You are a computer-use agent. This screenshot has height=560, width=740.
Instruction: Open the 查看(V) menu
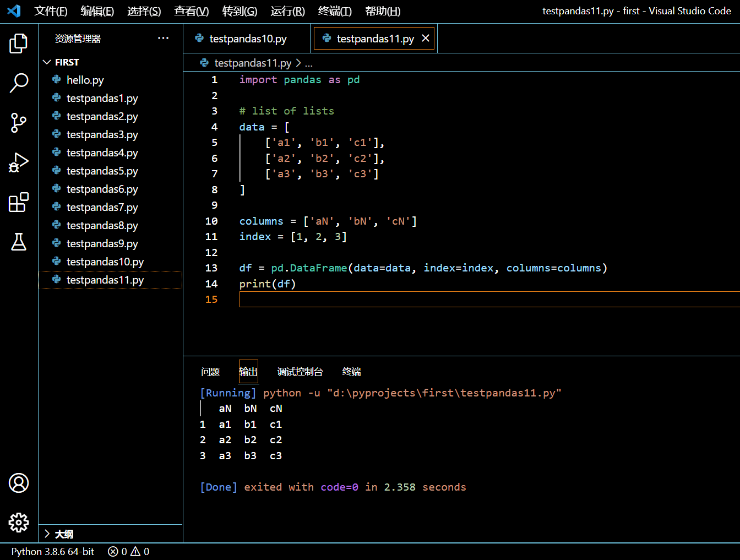[191, 11]
